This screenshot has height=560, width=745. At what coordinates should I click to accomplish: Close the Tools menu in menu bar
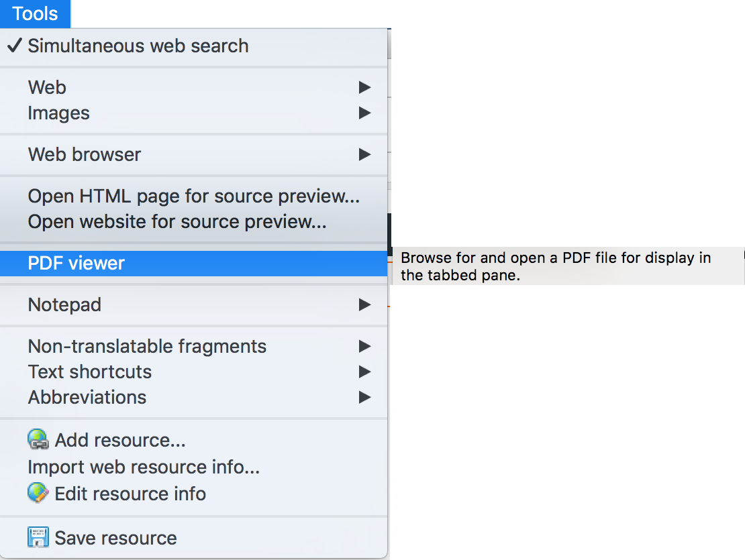(35, 13)
